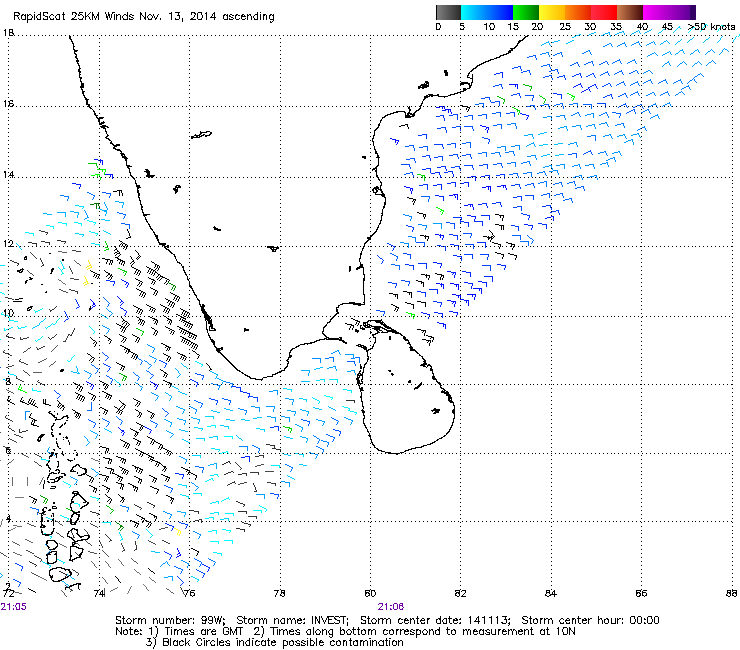Click the longitude label '74'
The width and height of the screenshot is (740, 650).
pyautogui.click(x=99, y=593)
